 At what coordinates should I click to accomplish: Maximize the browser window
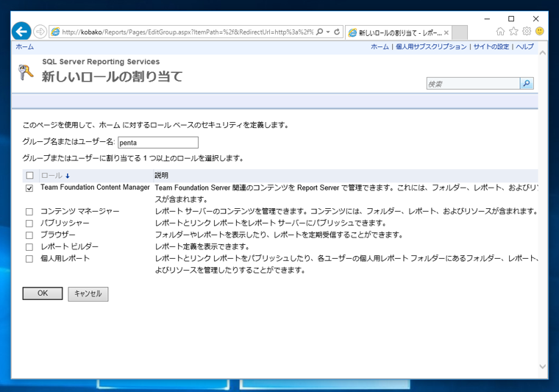511,18
